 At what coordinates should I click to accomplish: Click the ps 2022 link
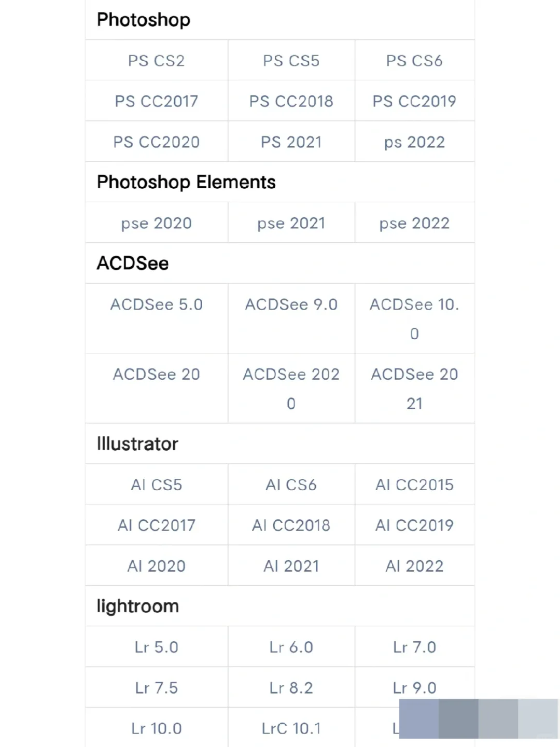pos(414,142)
